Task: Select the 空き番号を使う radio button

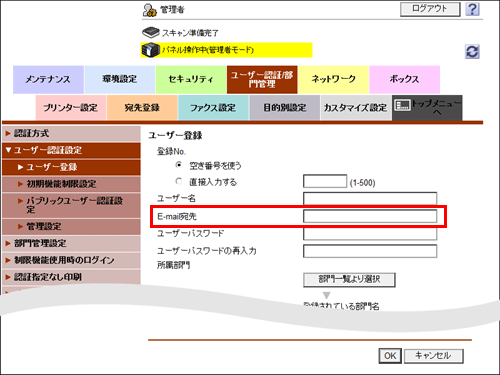Action: point(179,165)
